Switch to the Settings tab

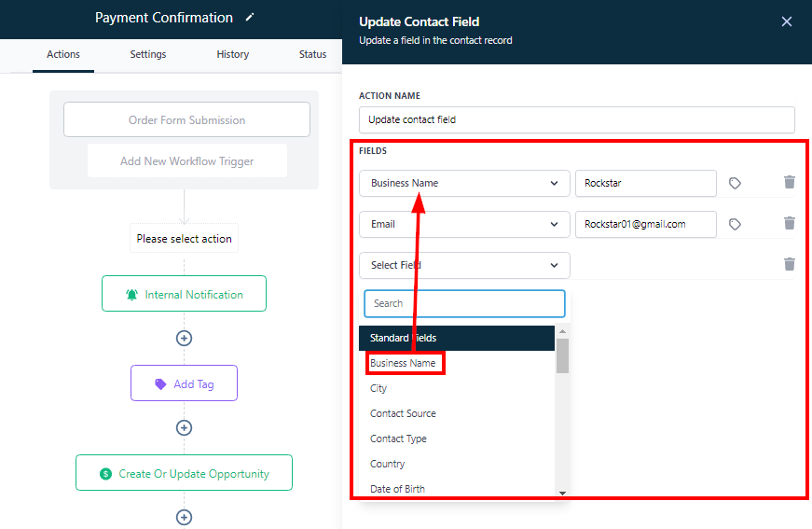tap(148, 54)
